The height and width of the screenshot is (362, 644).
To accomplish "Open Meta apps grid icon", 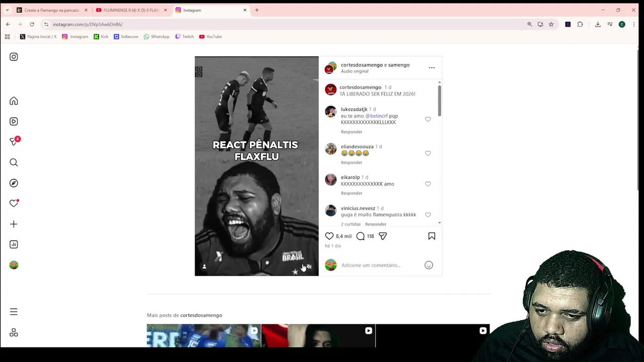I will coord(14,333).
